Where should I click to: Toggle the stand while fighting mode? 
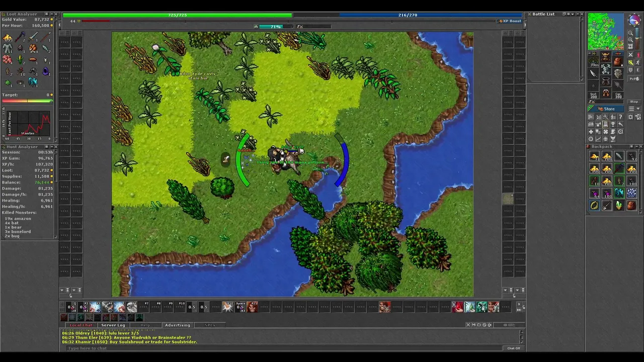click(638, 55)
